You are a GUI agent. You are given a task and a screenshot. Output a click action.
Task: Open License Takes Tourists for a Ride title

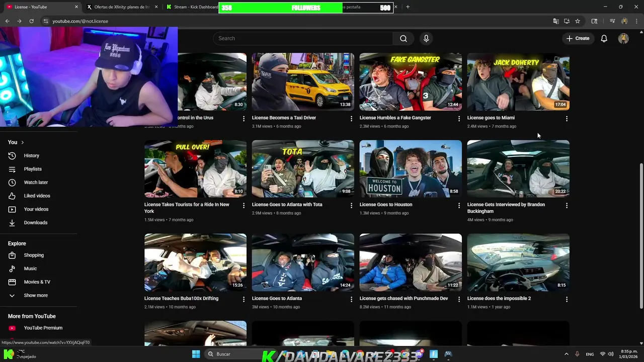[x=187, y=208]
